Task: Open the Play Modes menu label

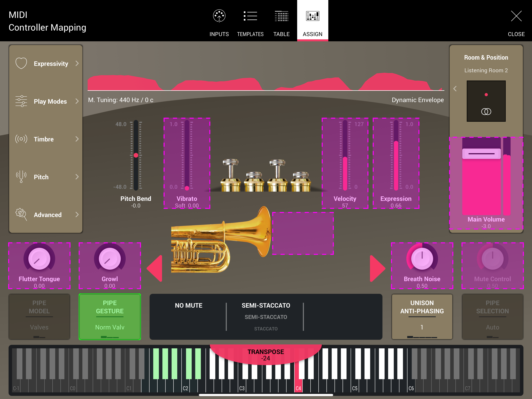Action: point(50,101)
